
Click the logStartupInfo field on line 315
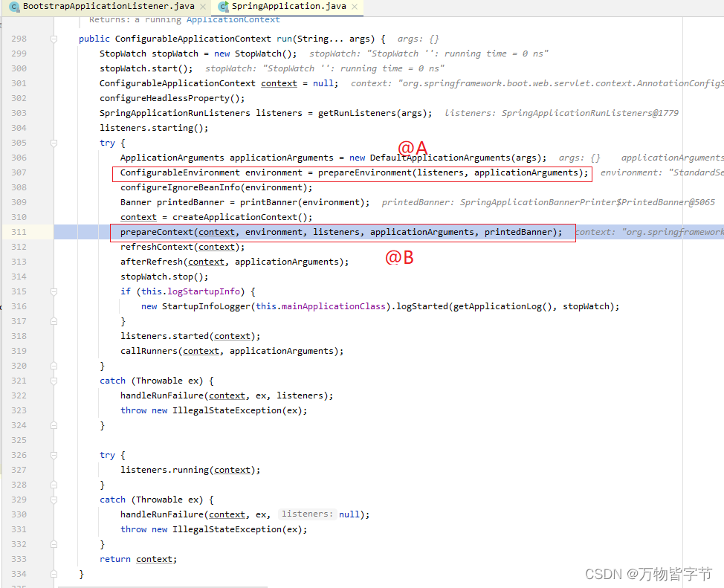click(204, 291)
